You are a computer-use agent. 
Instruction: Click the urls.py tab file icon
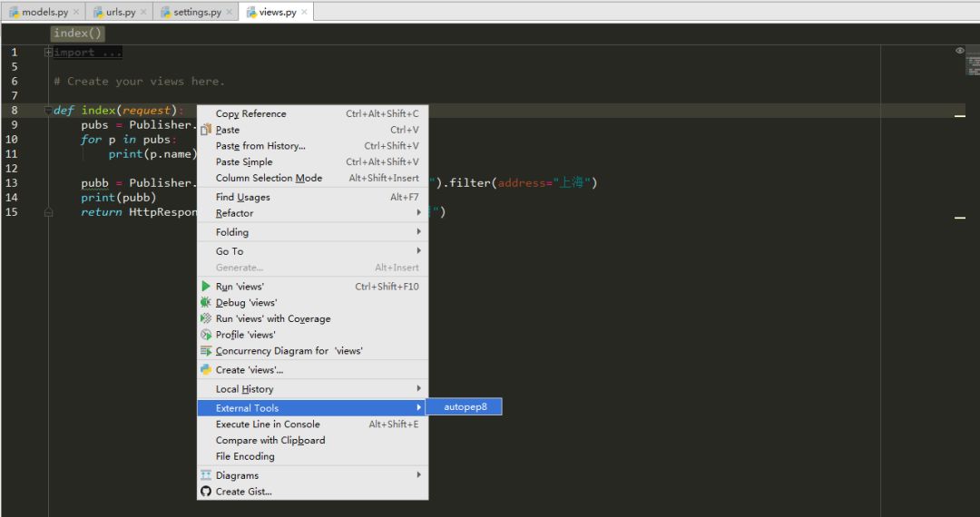pos(98,12)
